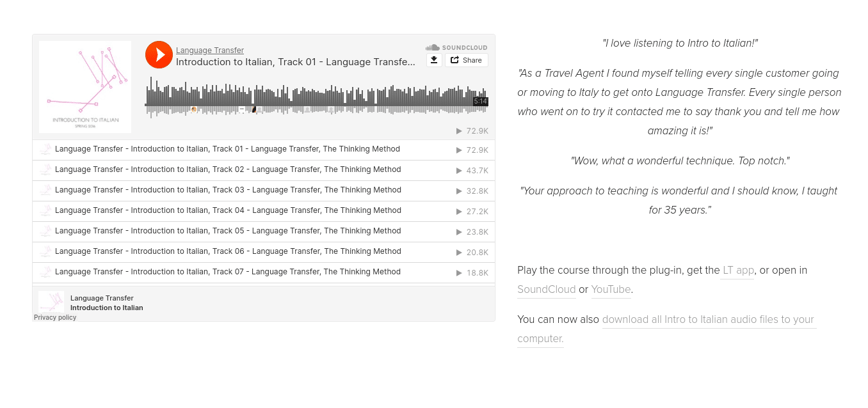Open the Privacy policy link

click(x=55, y=318)
